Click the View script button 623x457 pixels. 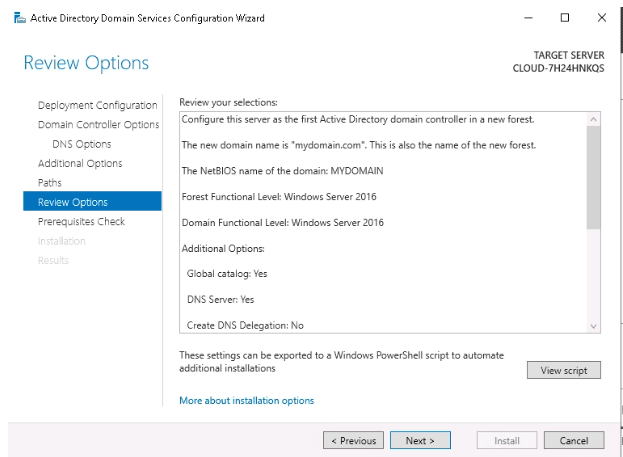(563, 370)
